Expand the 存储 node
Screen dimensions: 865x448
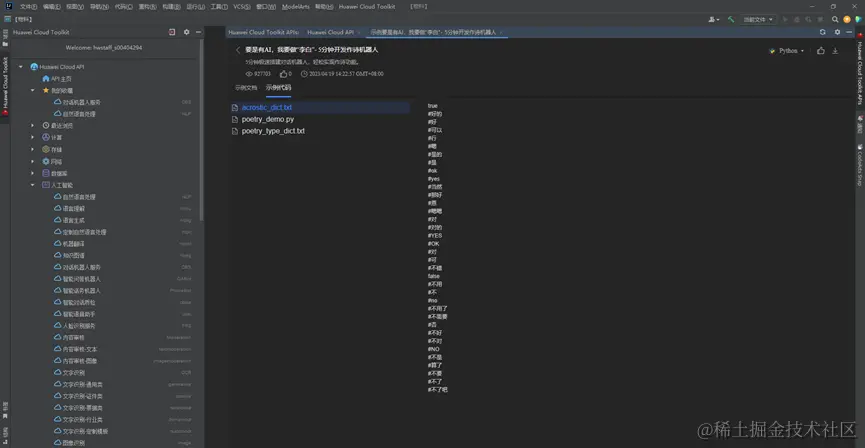pyautogui.click(x=33, y=149)
